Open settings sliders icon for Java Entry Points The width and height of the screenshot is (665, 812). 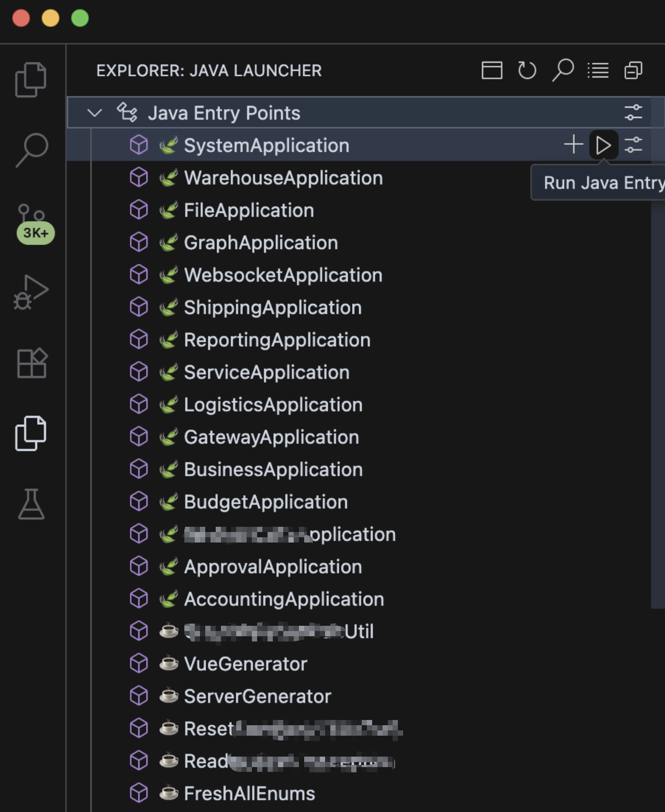point(633,113)
